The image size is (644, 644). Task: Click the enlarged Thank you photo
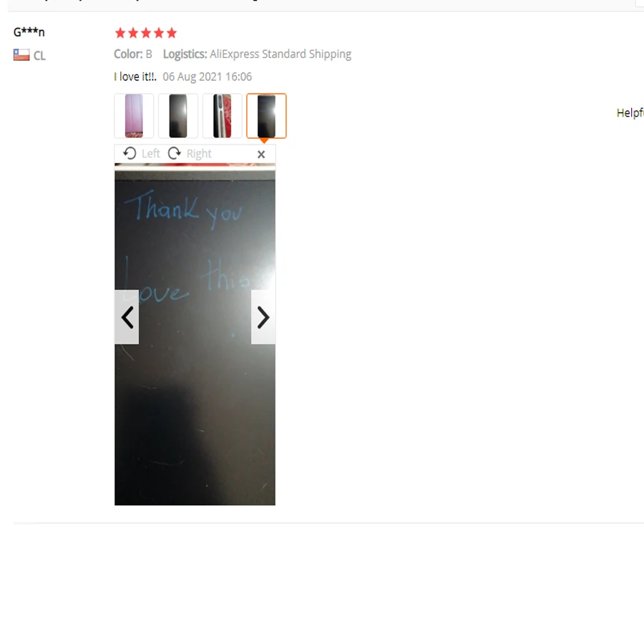(x=195, y=334)
